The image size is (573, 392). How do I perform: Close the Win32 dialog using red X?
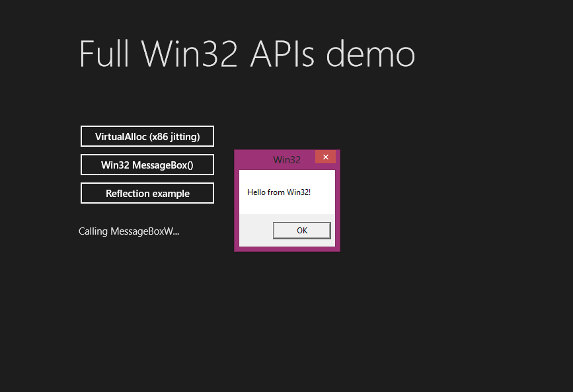tap(326, 157)
